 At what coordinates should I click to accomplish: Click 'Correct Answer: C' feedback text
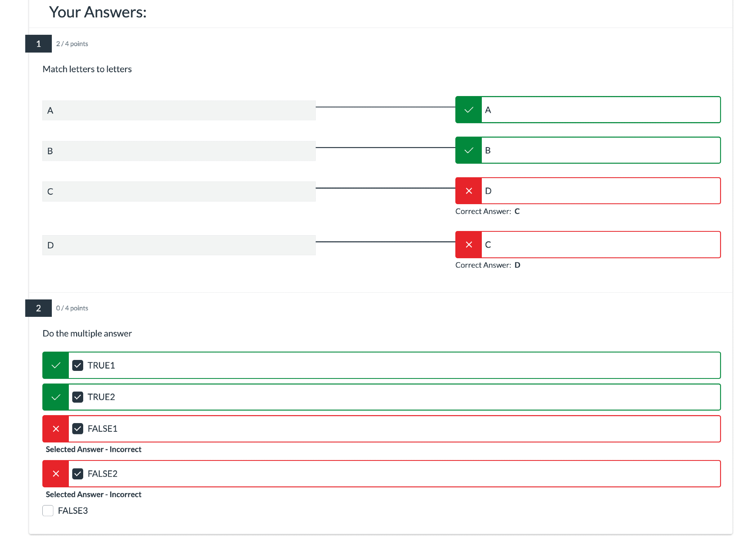tap(487, 211)
